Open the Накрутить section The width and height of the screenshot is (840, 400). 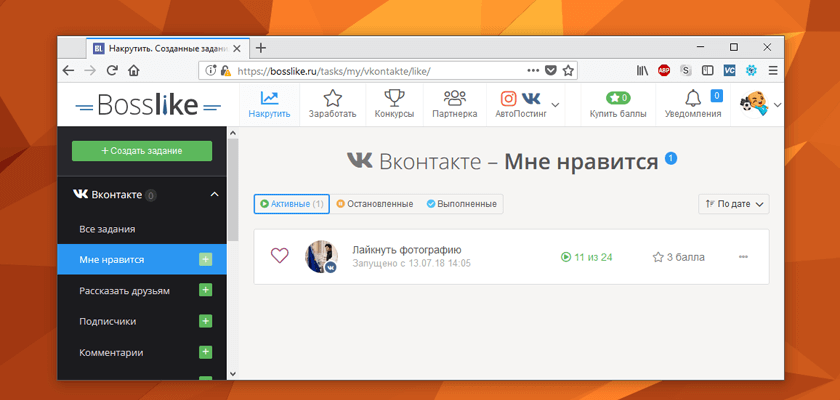tap(269, 104)
